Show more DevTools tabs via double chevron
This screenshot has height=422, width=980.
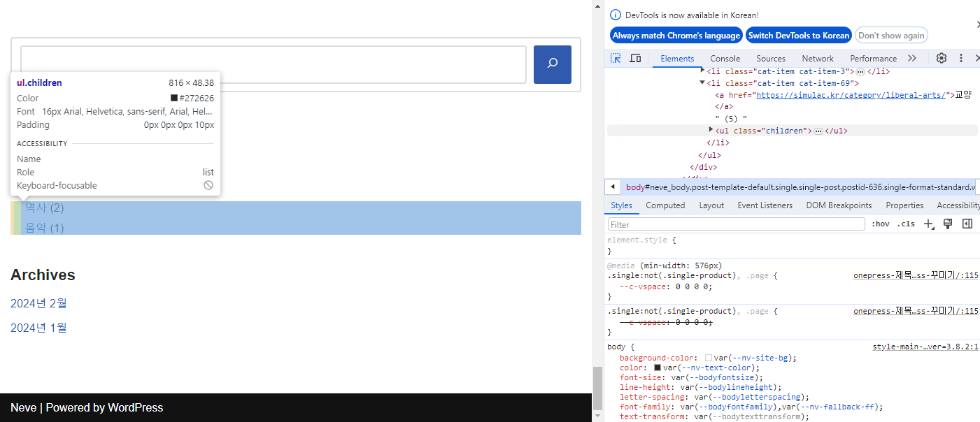pos(911,58)
